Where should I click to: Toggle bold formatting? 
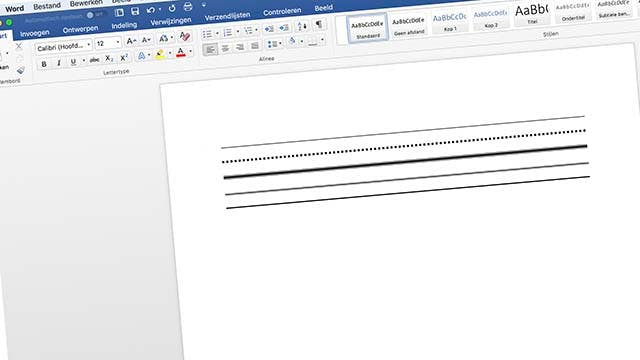pos(44,64)
